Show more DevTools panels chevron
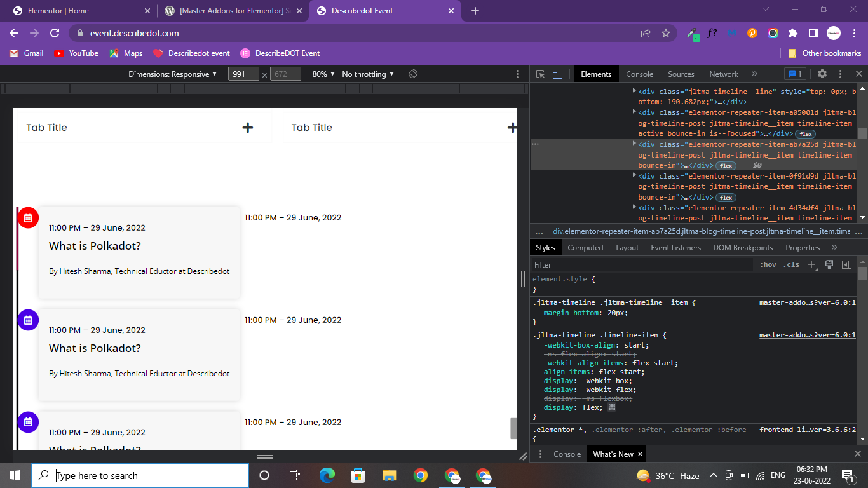The image size is (868, 488). (754, 74)
